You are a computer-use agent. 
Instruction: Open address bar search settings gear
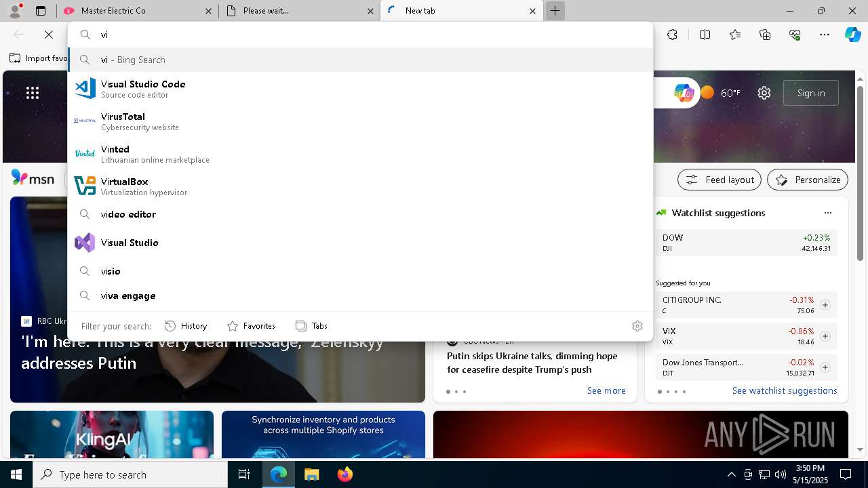pos(637,326)
